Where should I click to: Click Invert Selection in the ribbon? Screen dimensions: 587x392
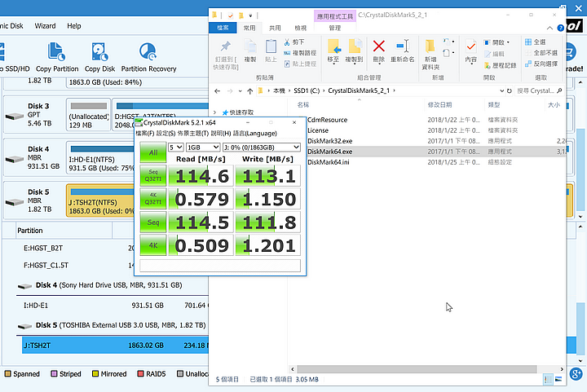click(x=541, y=64)
